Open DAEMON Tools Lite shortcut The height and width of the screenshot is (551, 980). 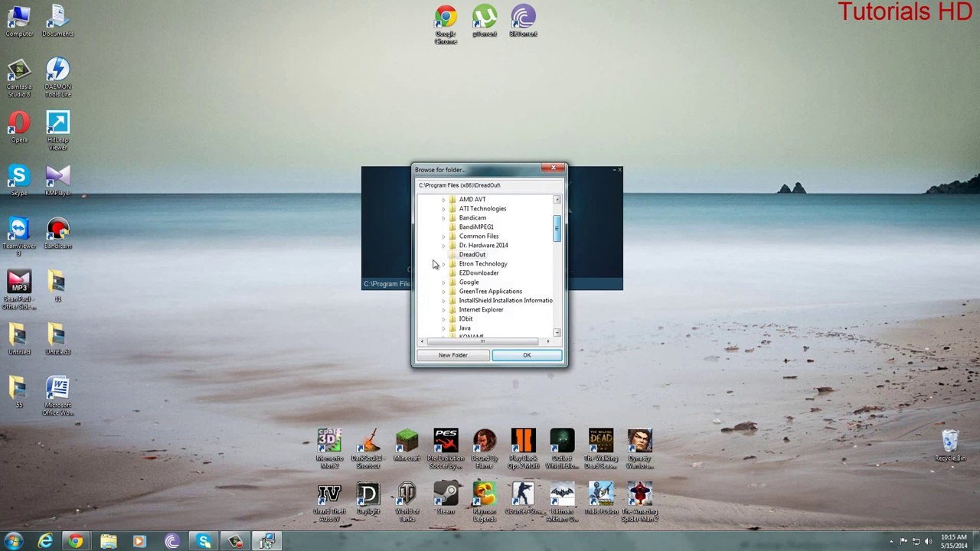(x=57, y=79)
